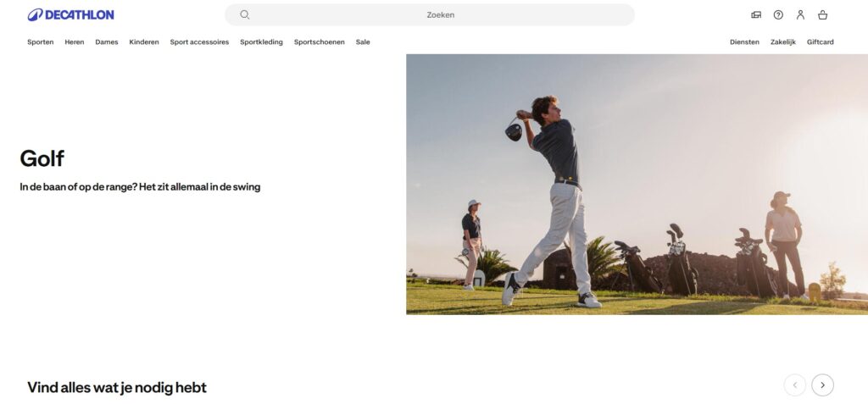Screen dimensions: 868x404
Task: Click the next carousel arrow
Action: click(822, 385)
